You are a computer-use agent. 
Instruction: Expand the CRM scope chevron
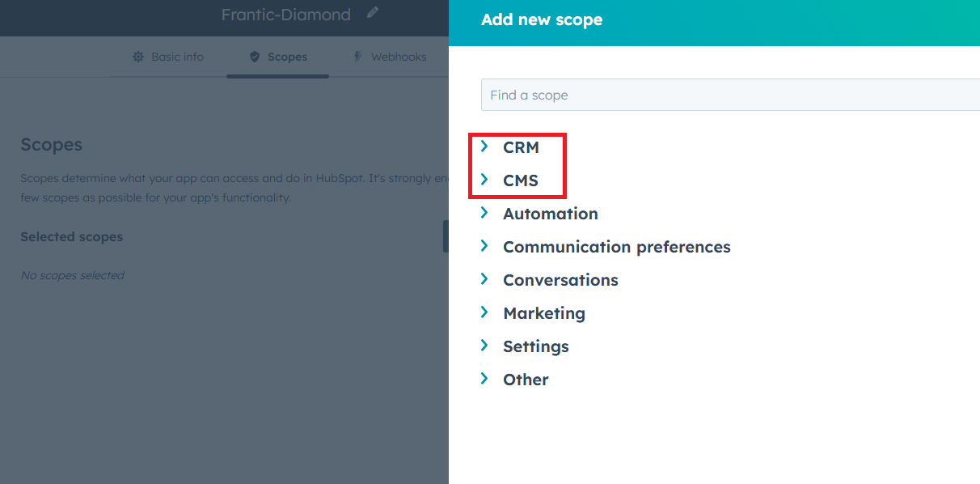(484, 146)
